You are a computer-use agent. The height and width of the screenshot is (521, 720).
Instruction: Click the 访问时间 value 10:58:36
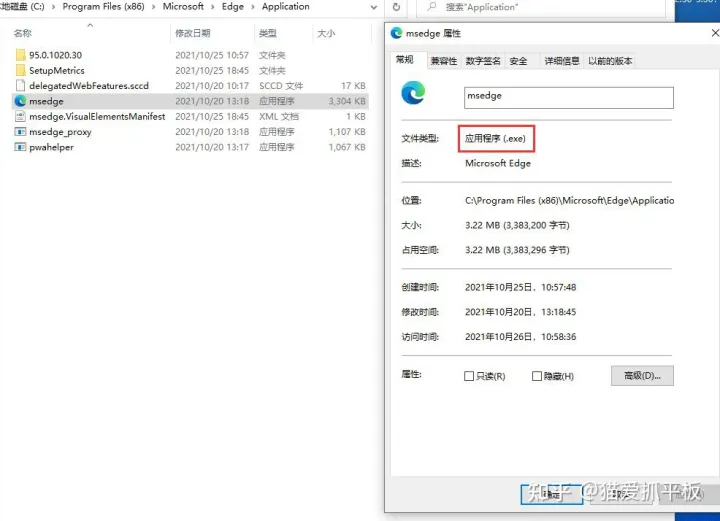coord(520,337)
